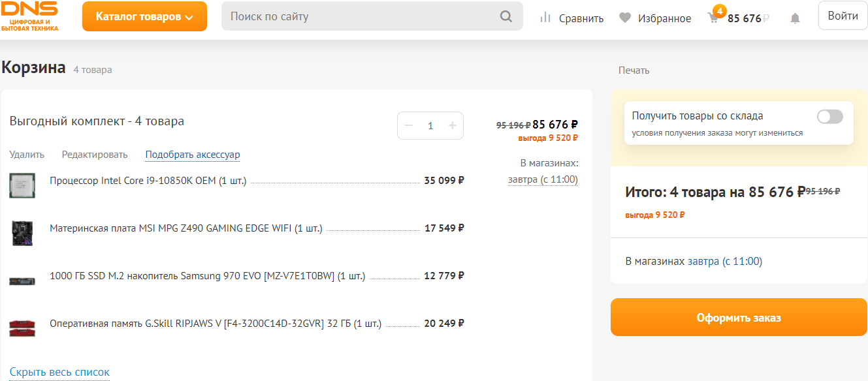Click the Редактировать link

point(95,155)
